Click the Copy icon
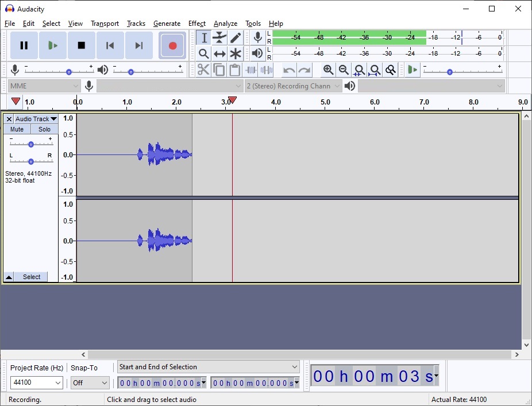 tap(219, 70)
